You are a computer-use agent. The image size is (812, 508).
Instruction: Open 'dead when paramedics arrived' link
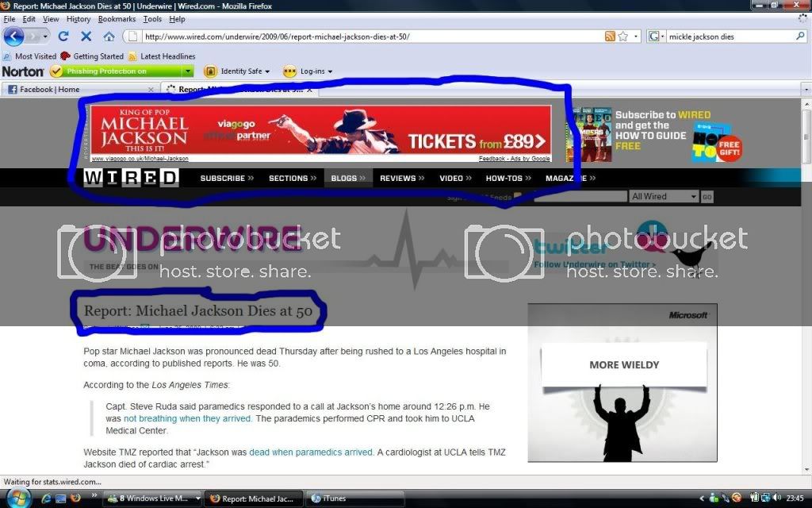coord(311,452)
